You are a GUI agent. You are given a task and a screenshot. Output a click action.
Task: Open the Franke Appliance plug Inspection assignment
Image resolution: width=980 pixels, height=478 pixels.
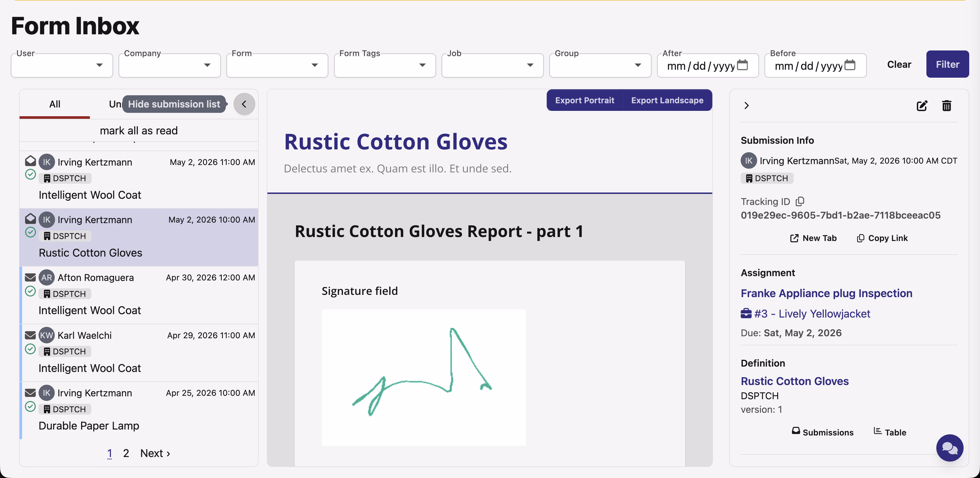click(x=826, y=293)
